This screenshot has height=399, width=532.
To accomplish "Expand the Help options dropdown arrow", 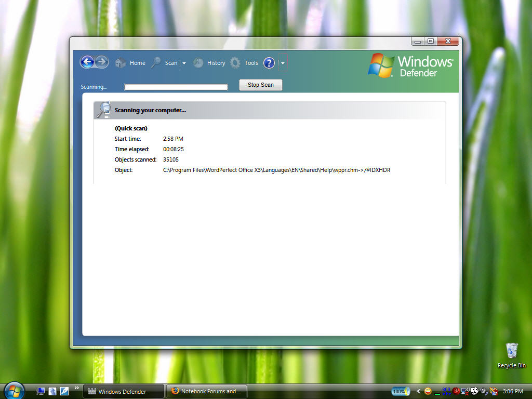I will tap(283, 63).
